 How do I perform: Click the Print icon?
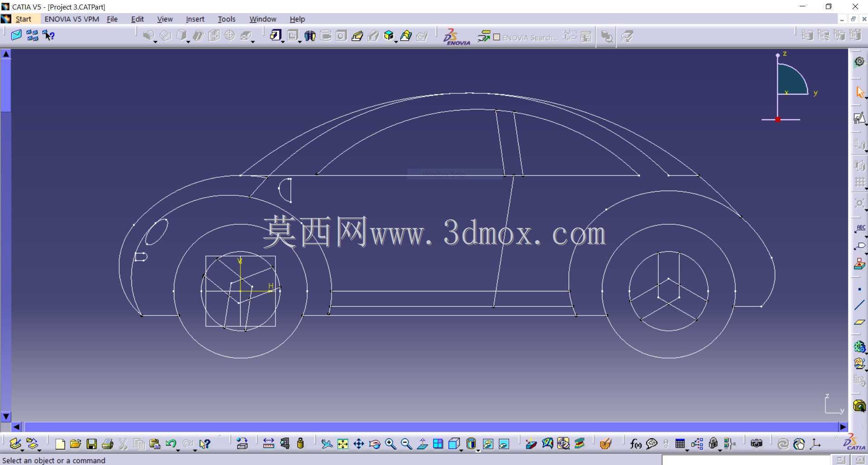tap(107, 444)
